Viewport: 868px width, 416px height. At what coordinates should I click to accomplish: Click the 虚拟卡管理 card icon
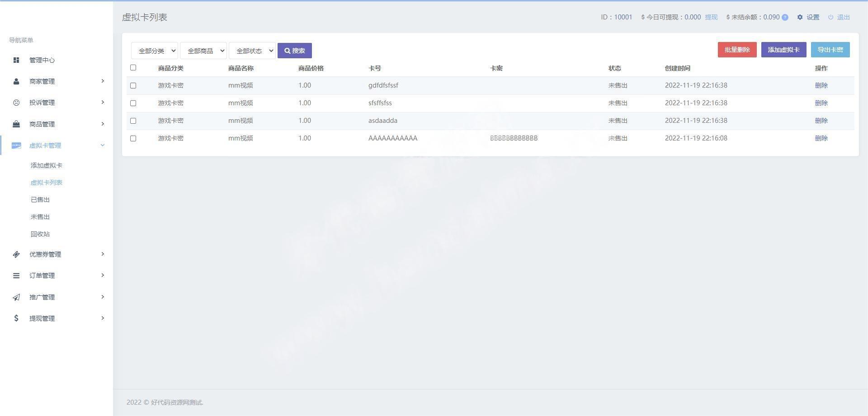[x=16, y=145]
